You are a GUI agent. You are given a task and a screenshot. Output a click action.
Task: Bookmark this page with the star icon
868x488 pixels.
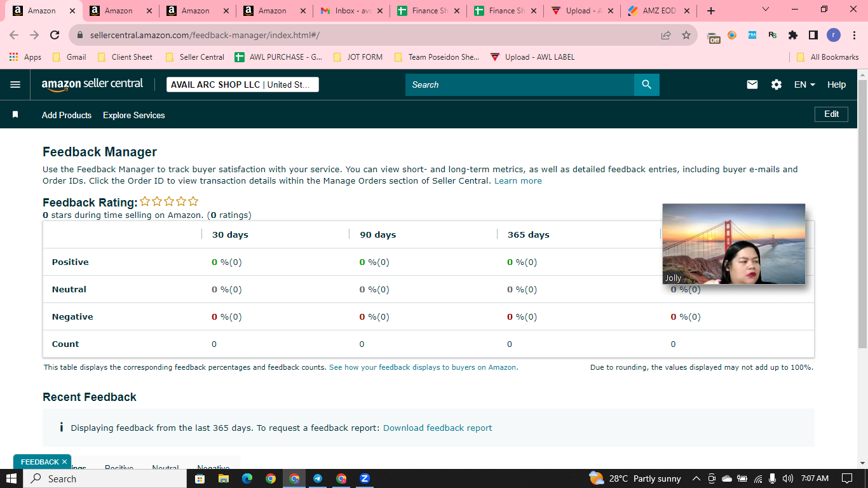pos(686,36)
